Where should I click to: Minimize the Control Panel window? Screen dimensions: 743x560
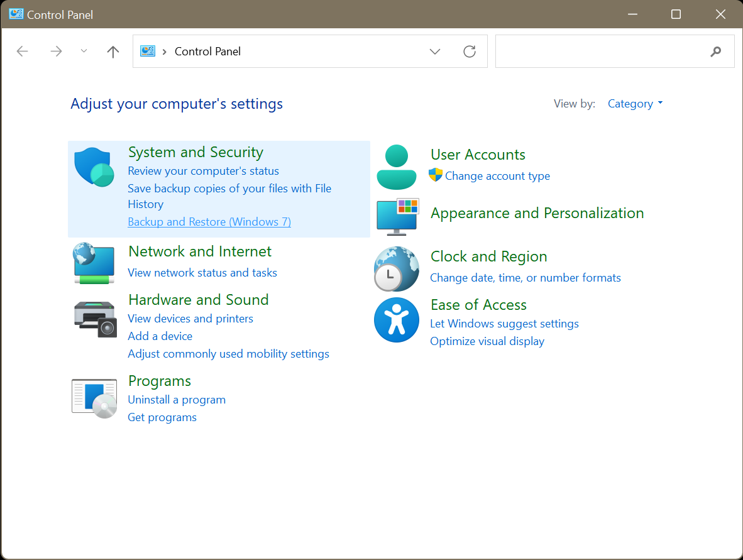click(632, 14)
